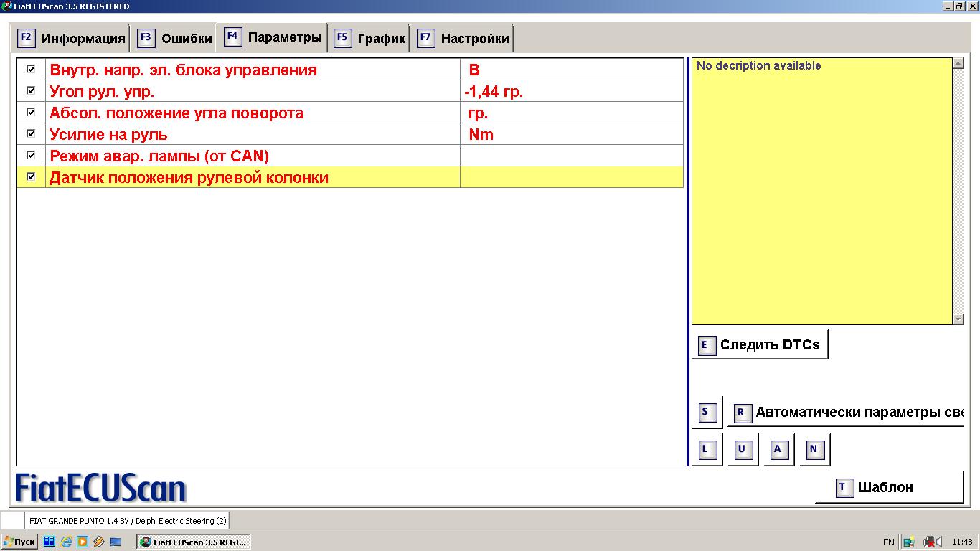Go to the Настройки tab

[x=463, y=39]
